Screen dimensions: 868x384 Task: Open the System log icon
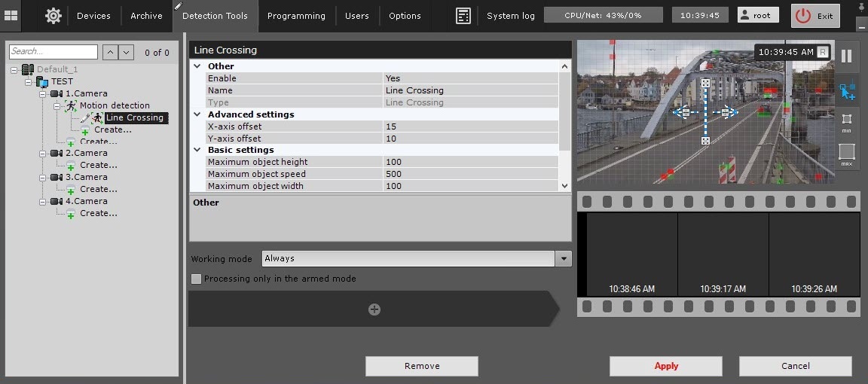tap(463, 16)
